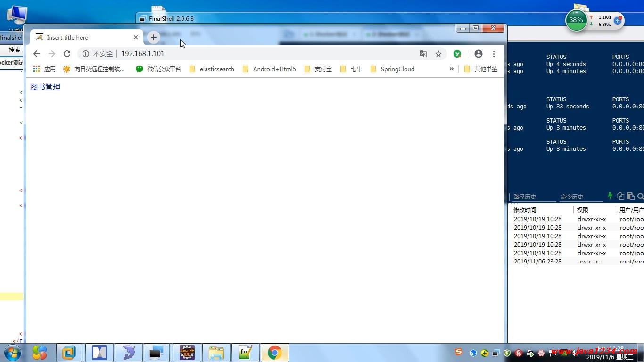Open the Windows Start menu
644x362 pixels.
pyautogui.click(x=13, y=352)
